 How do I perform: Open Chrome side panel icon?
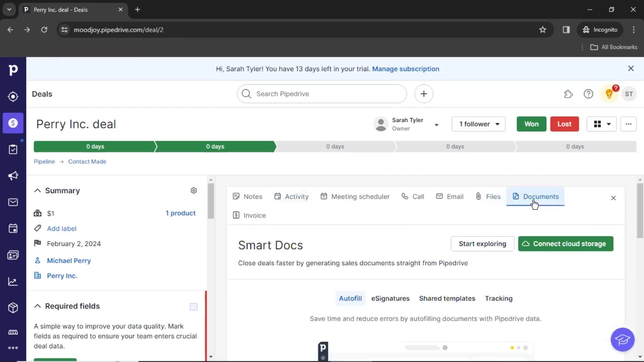click(566, 29)
